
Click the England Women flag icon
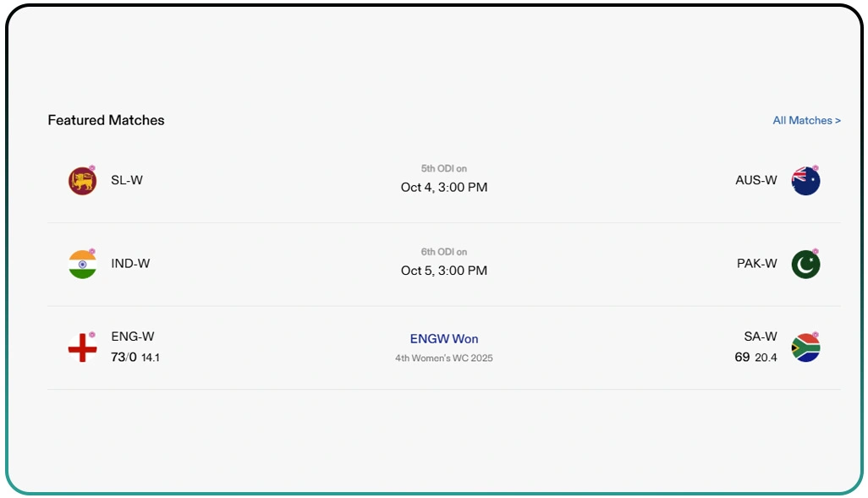coord(82,348)
